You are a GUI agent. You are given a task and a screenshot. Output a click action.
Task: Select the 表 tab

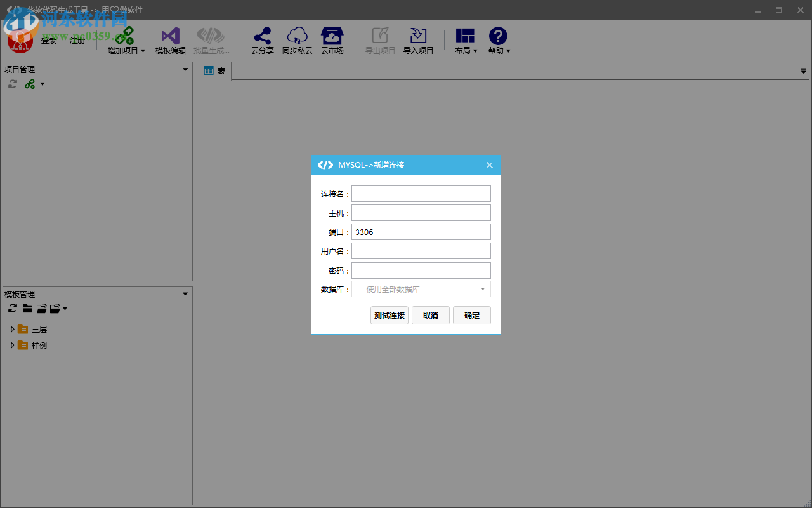(214, 71)
